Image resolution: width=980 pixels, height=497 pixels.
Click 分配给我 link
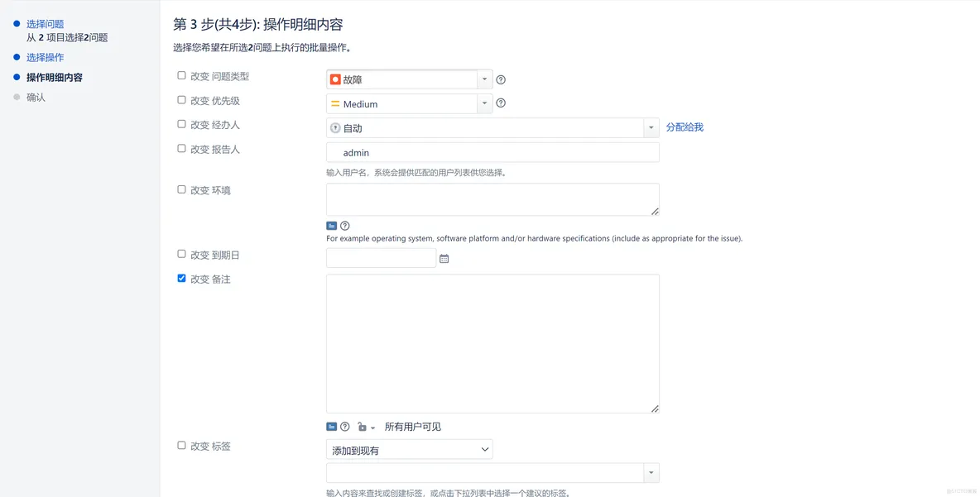point(685,127)
